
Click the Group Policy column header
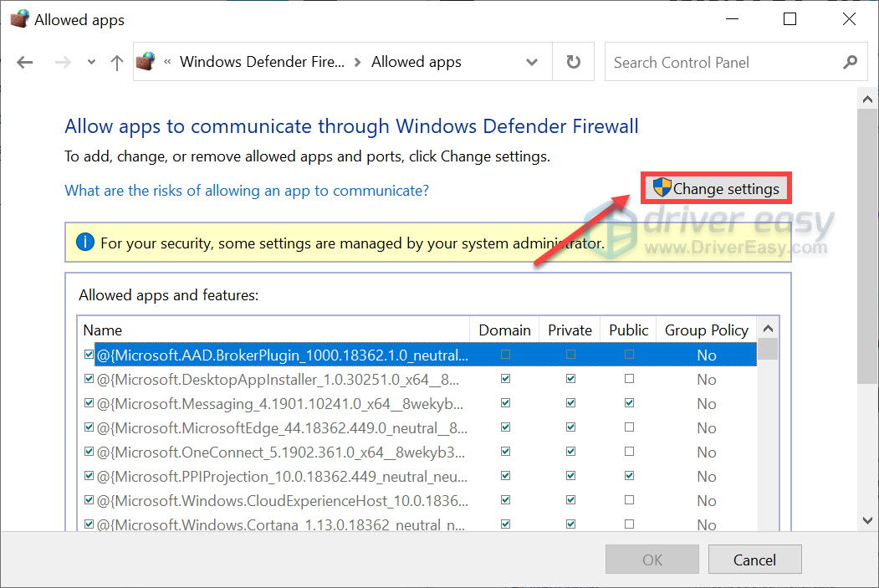707,330
